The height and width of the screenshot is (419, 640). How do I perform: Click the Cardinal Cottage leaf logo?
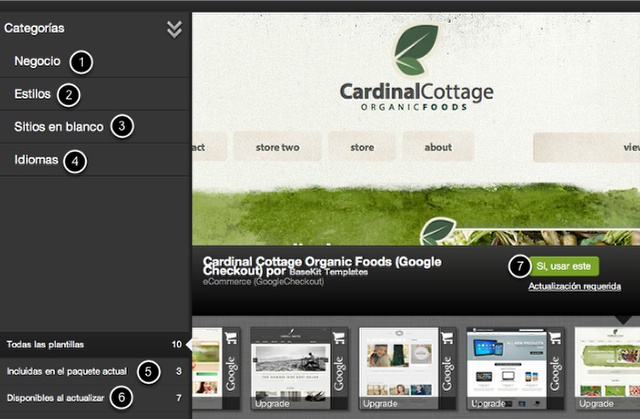tap(416, 50)
